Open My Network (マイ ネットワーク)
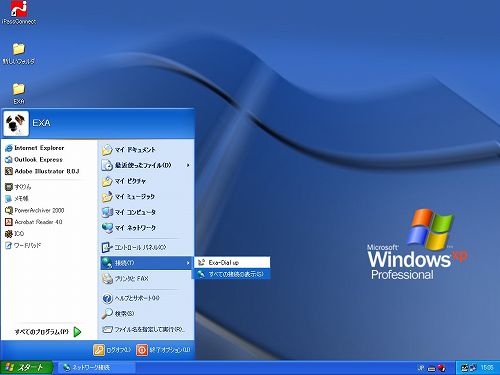This screenshot has height=375, width=500. coord(129,228)
